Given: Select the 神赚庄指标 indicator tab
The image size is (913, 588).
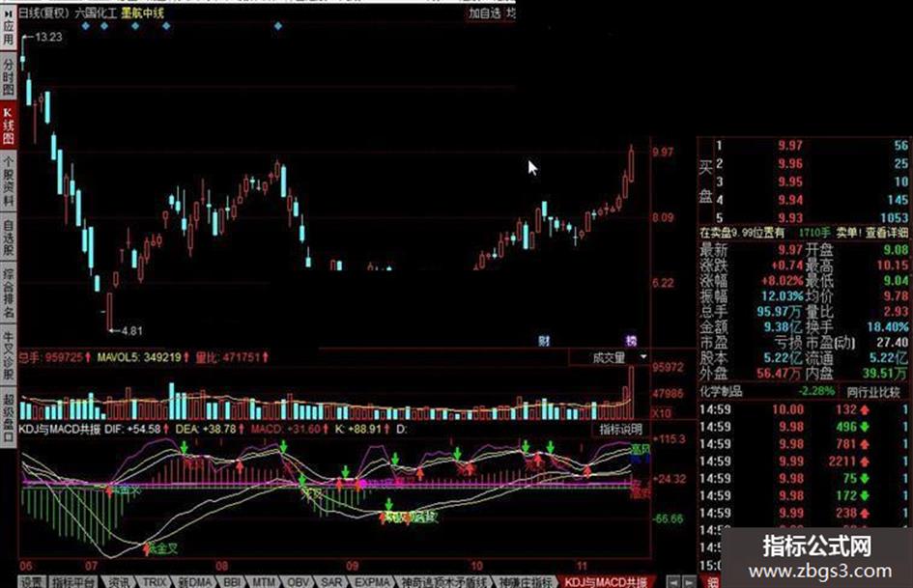Looking at the screenshot, I should [526, 581].
